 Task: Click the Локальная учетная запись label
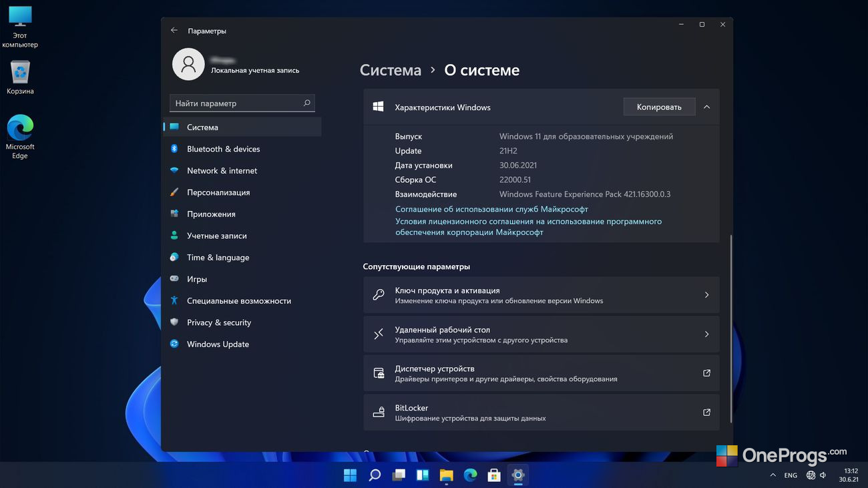tap(255, 70)
